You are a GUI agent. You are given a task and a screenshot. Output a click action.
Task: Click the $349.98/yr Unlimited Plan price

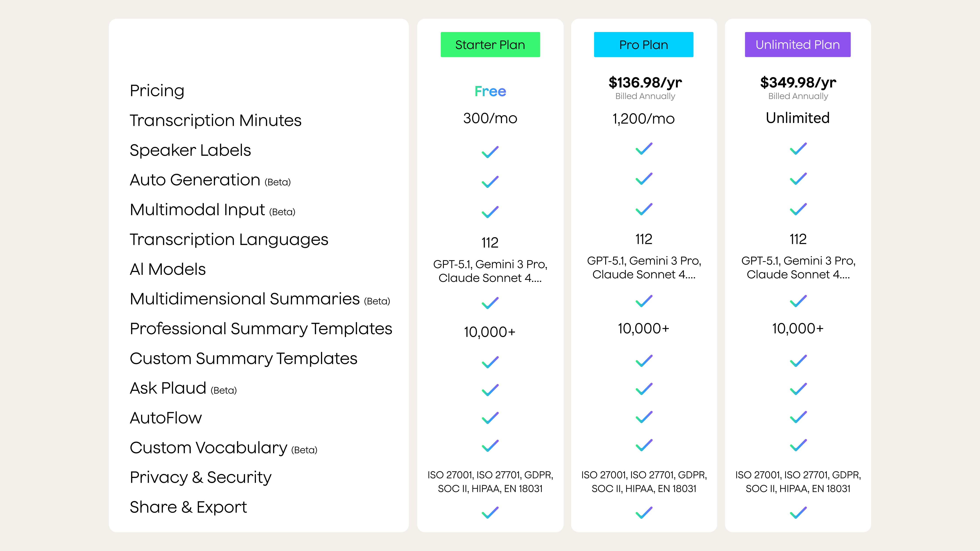click(798, 82)
